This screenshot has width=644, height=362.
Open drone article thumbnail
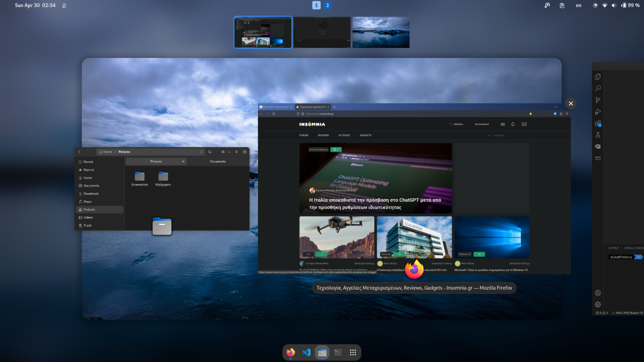[x=337, y=237]
